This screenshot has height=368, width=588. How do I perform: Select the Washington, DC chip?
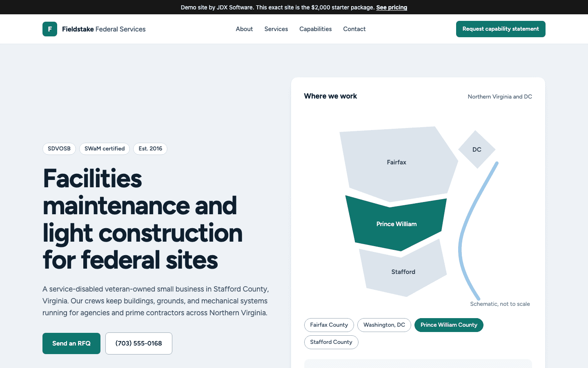tap(384, 325)
